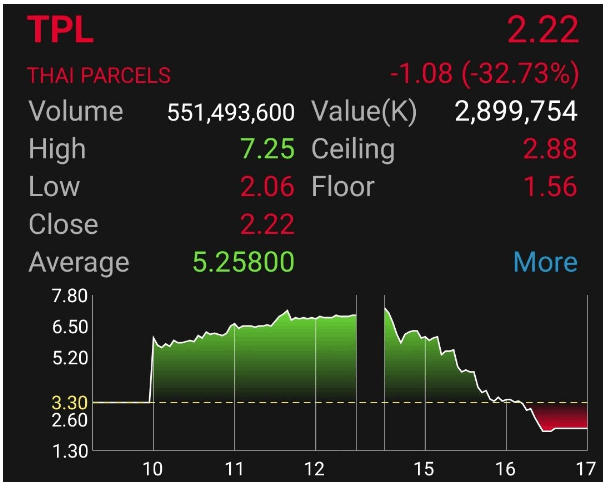Click the 1.30 y-axis label
Image resolution: width=610 pixels, height=491 pixels.
click(70, 452)
